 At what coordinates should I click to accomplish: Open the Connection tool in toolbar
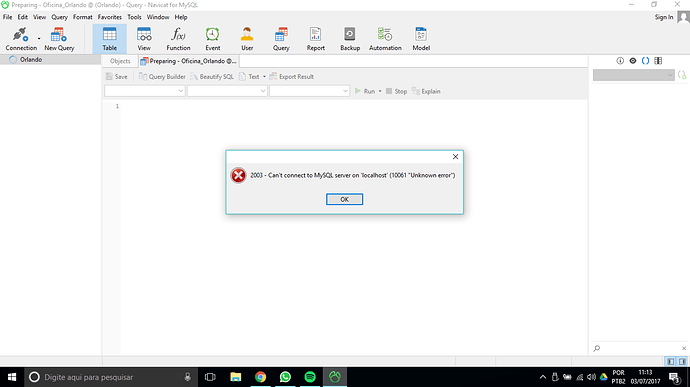[21, 39]
